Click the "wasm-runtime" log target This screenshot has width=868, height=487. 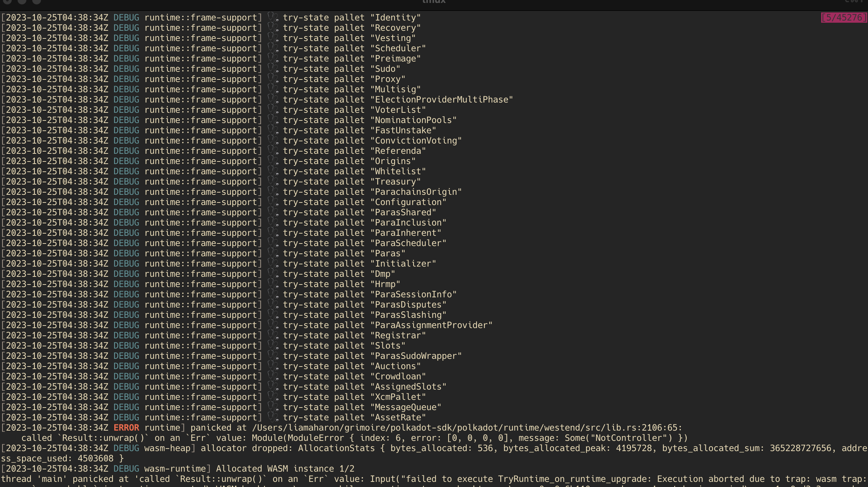[x=175, y=469]
